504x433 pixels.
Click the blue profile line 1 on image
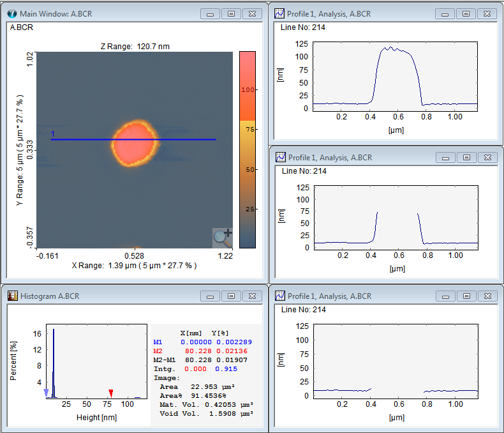133,140
